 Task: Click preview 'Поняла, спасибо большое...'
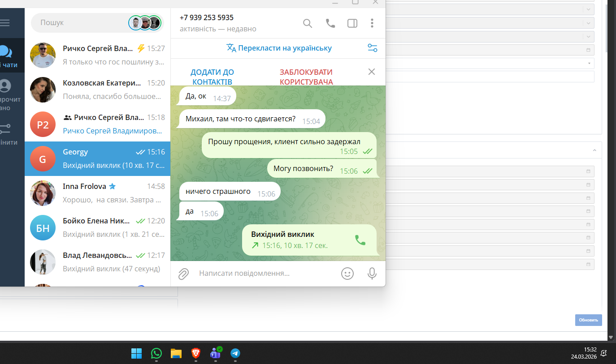point(112,96)
